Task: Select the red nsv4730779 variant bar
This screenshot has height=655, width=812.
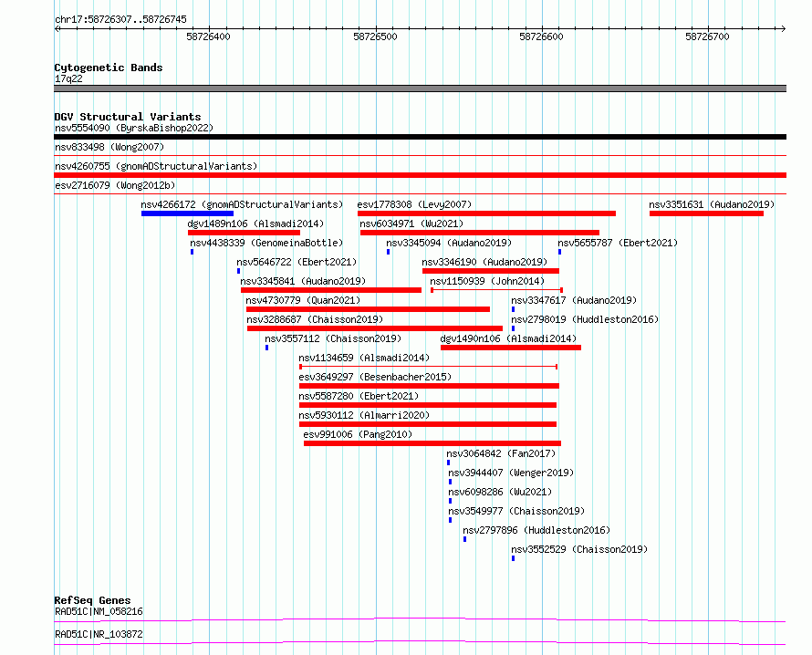Action: (368, 309)
